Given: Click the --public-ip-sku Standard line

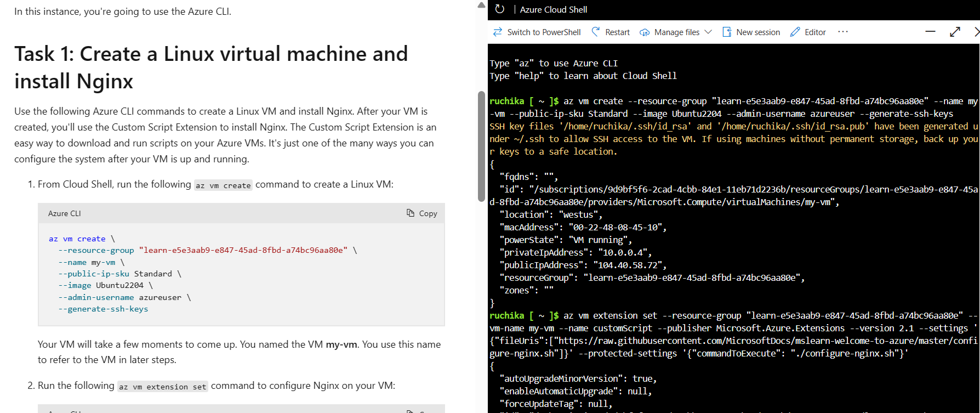Looking at the screenshot, I should (x=119, y=274).
